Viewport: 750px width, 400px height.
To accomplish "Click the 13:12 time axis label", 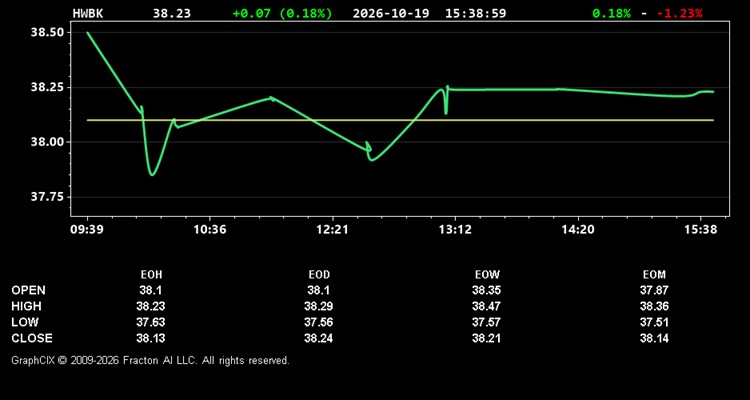I will coord(455,230).
